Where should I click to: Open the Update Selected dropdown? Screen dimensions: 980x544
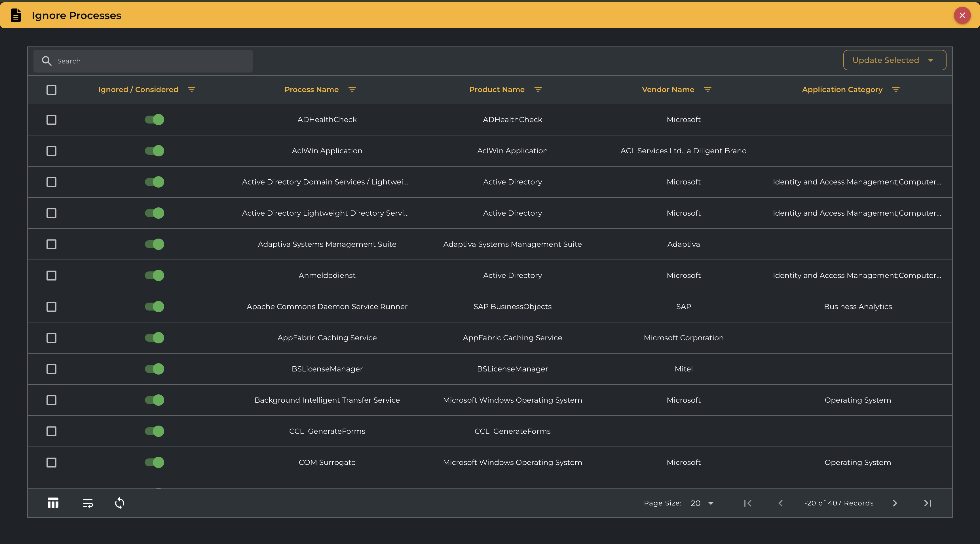[894, 60]
